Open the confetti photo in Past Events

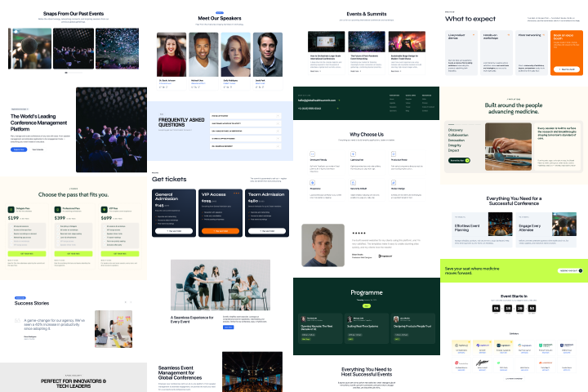point(118,48)
